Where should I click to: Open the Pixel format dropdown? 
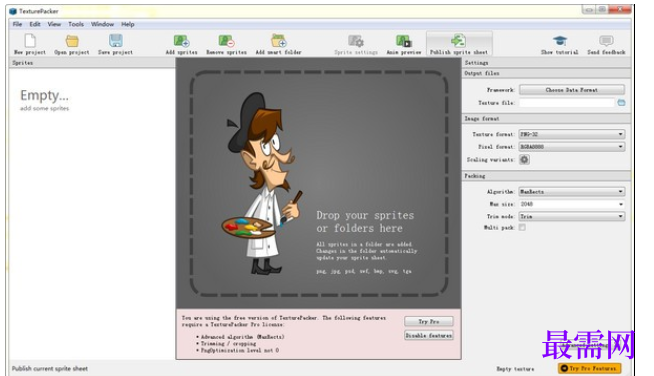pyautogui.click(x=571, y=147)
